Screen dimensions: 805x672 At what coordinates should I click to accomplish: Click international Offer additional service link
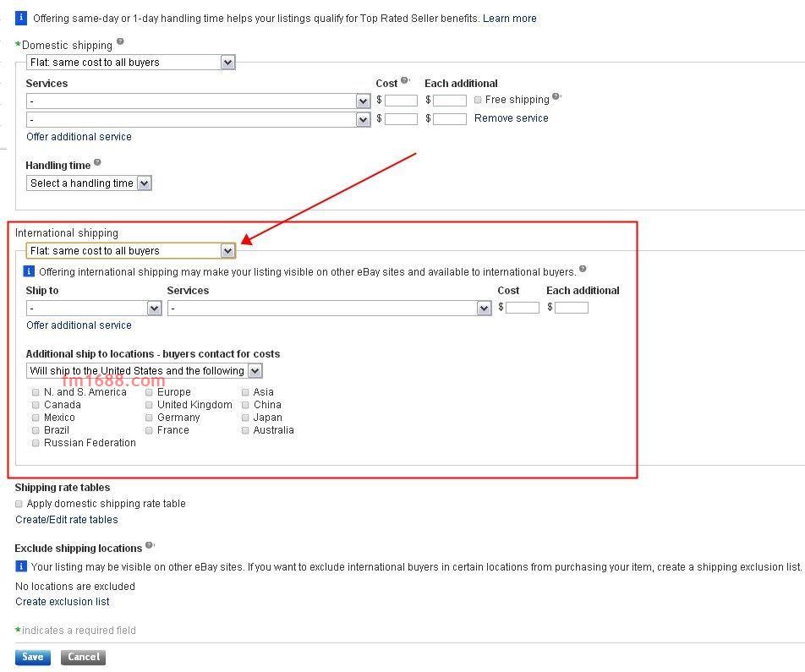click(79, 325)
